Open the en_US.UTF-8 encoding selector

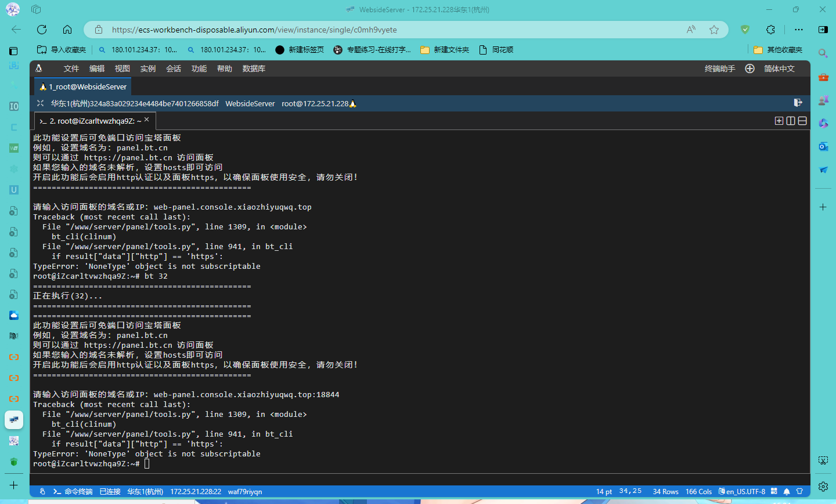coord(742,492)
